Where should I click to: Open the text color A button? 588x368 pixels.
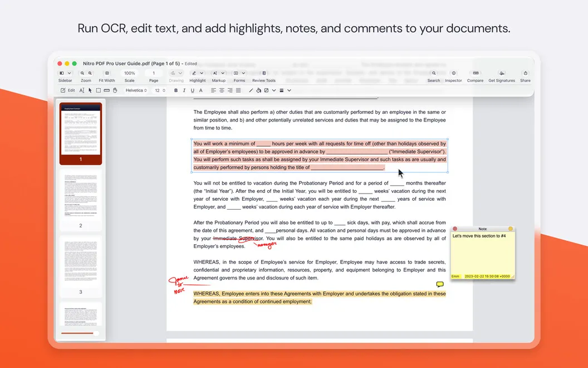pyautogui.click(x=200, y=90)
